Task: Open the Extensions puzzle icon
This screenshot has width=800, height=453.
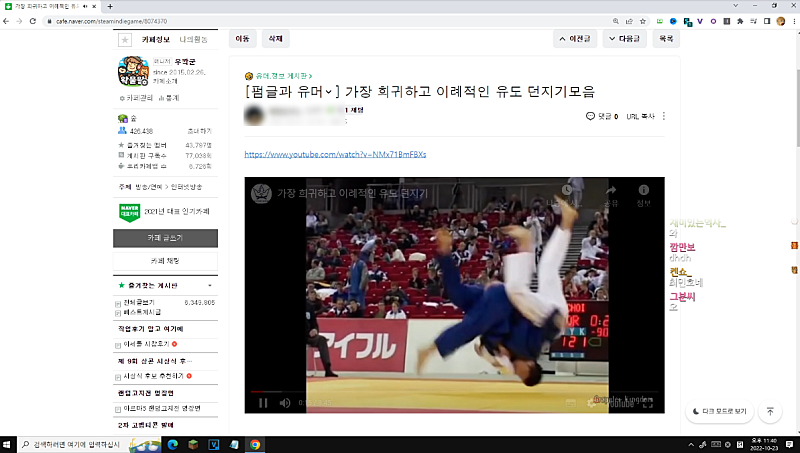Action: [740, 21]
